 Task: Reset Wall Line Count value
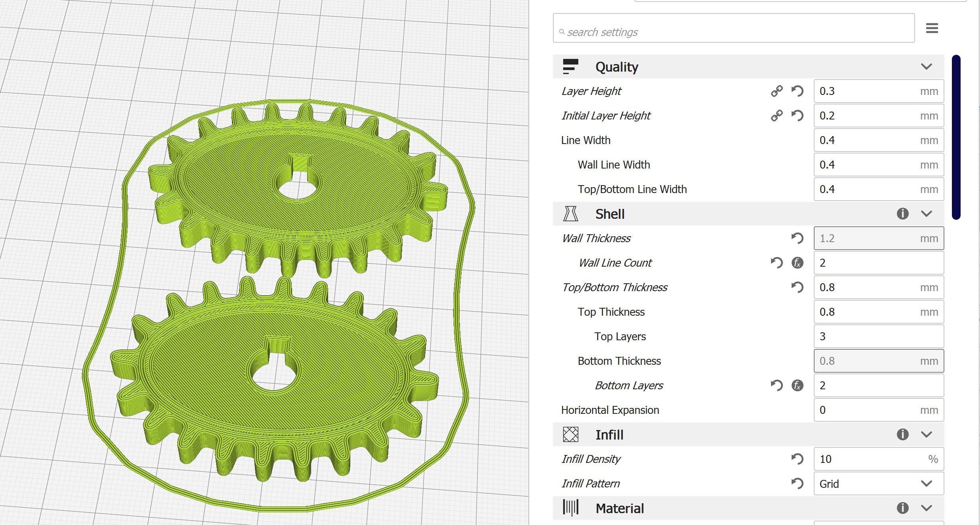(x=777, y=263)
